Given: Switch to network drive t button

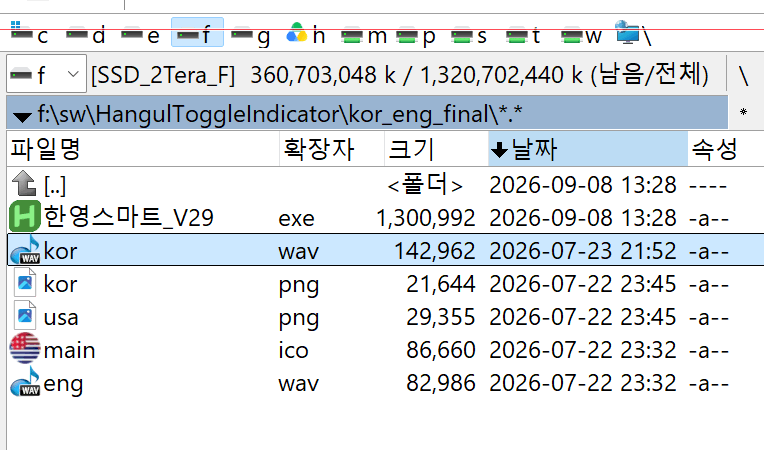Looking at the screenshot, I should click(x=523, y=35).
